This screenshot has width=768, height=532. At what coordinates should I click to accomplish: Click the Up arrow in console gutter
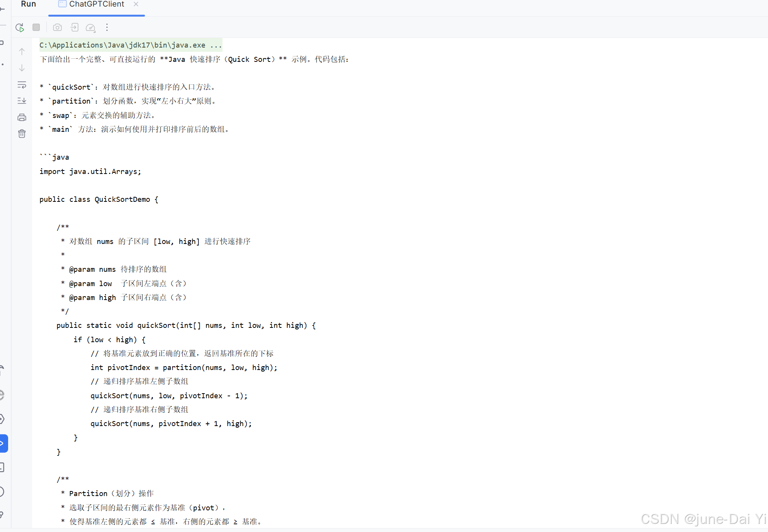pyautogui.click(x=22, y=51)
